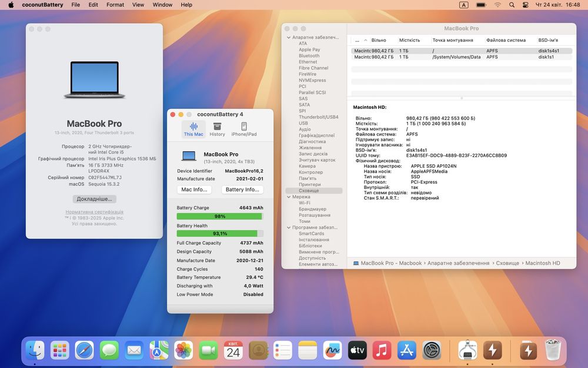Click the Battery Info... button

242,190
